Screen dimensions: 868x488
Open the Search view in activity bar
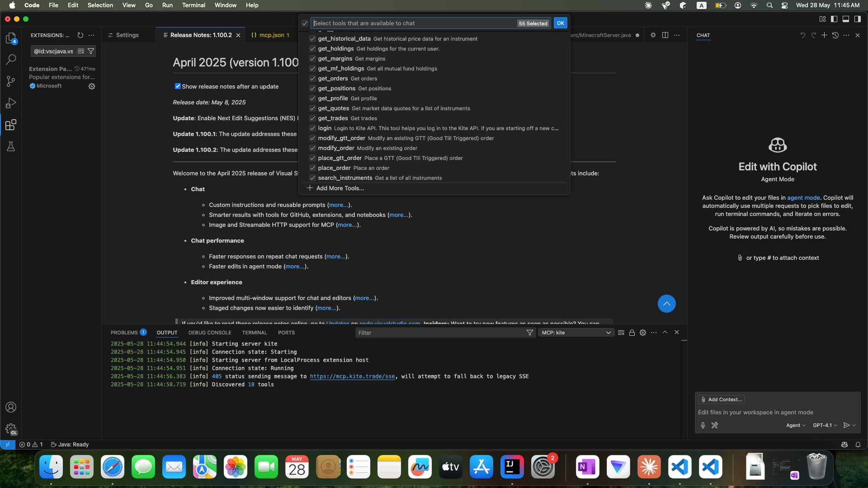11,60
